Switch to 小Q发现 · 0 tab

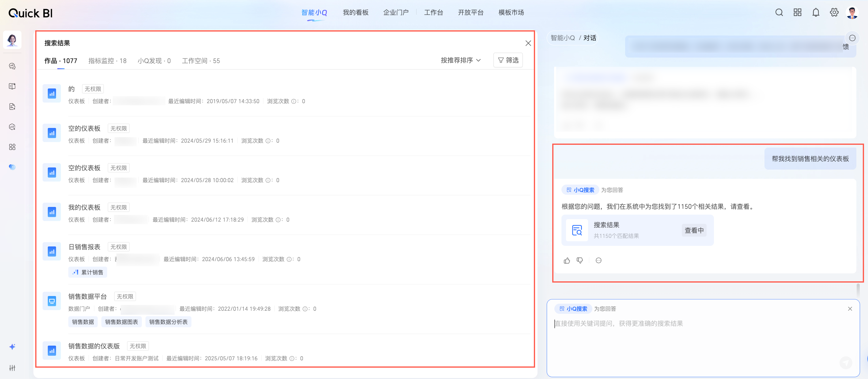154,61
